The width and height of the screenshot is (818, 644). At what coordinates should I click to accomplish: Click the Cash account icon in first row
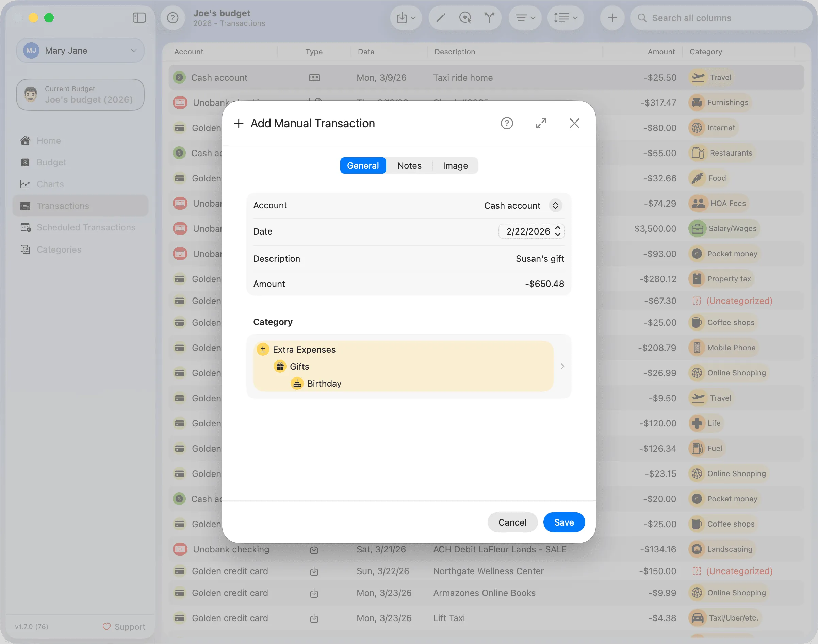(x=179, y=77)
